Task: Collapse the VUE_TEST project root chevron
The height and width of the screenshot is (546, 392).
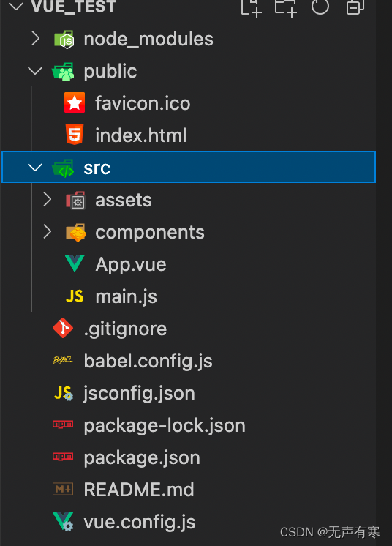Action: tap(16, 7)
